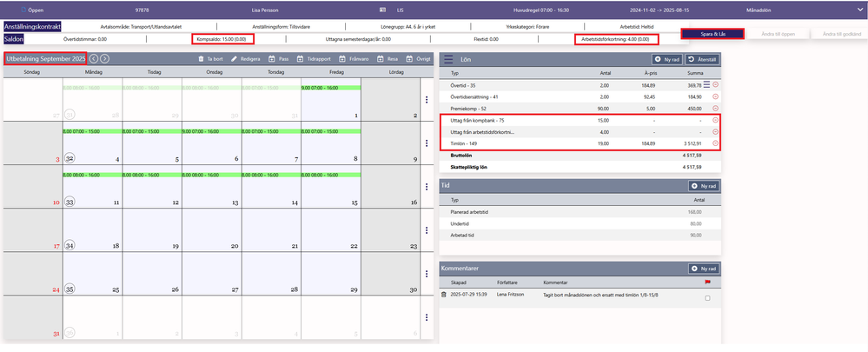Screen dimensions: 868x352
Task: Add a Tidrapport entry
Action: pos(312,59)
